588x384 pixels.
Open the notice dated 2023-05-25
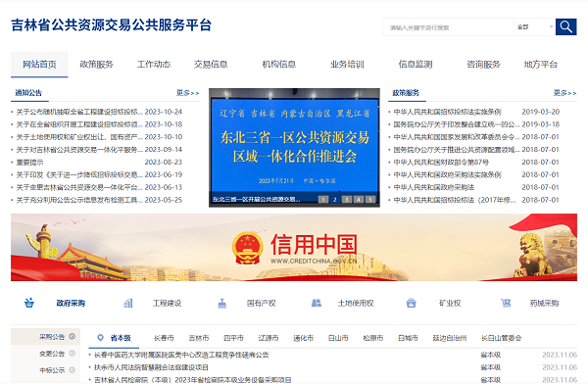[79, 200]
